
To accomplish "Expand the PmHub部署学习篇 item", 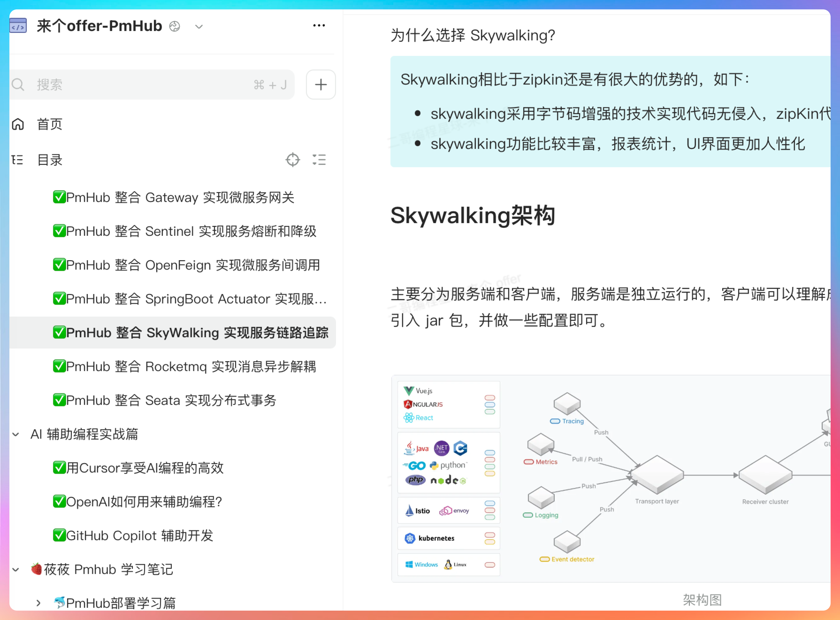I will point(38,603).
